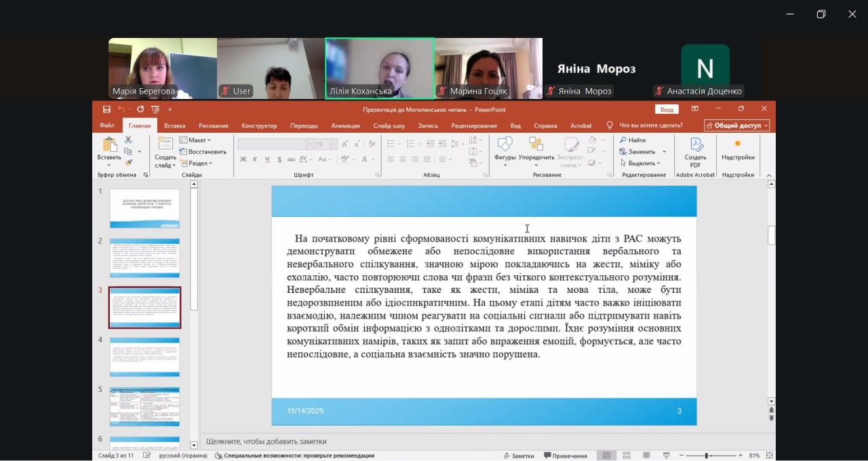The image size is (868, 461).
Task: Open the Insert (Вставка) tab
Action: tap(174, 125)
